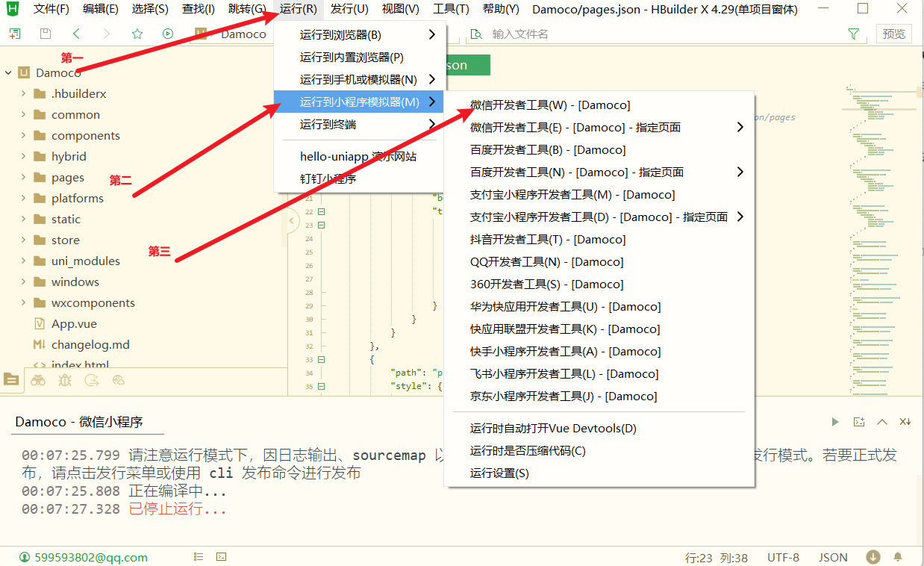This screenshot has width=924, height=566.
Task: Choose 抖音开发者工具(T) - [Damoco]
Action: pyautogui.click(x=548, y=240)
